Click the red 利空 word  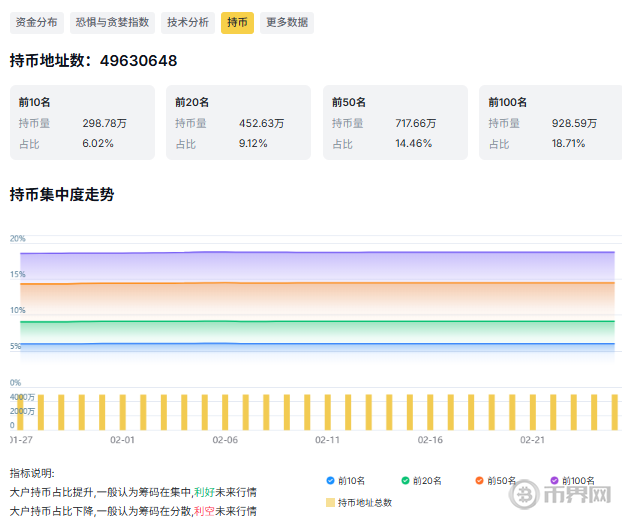(204, 511)
